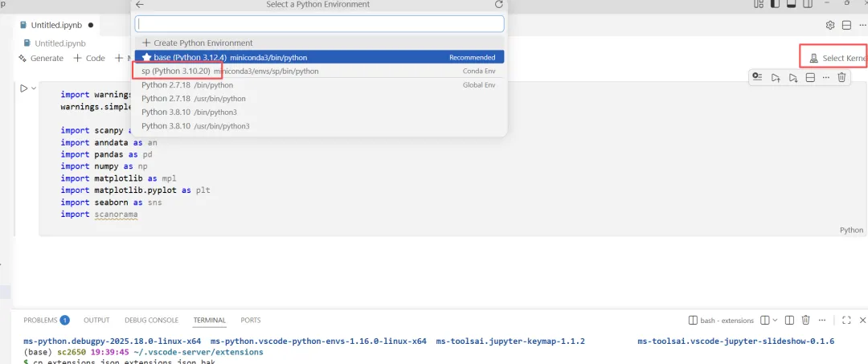
Task: Pick Python 3.8.10 at /usr/bin/python3
Action: pos(319,126)
